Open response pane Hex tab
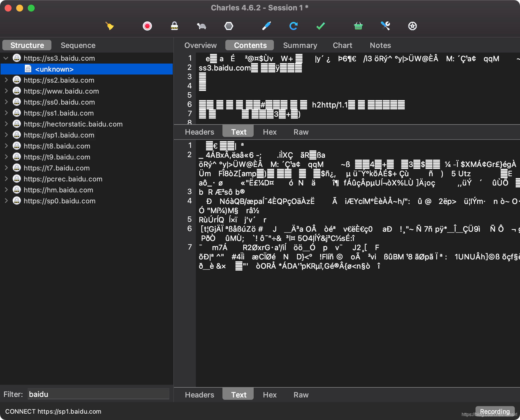 point(270,395)
